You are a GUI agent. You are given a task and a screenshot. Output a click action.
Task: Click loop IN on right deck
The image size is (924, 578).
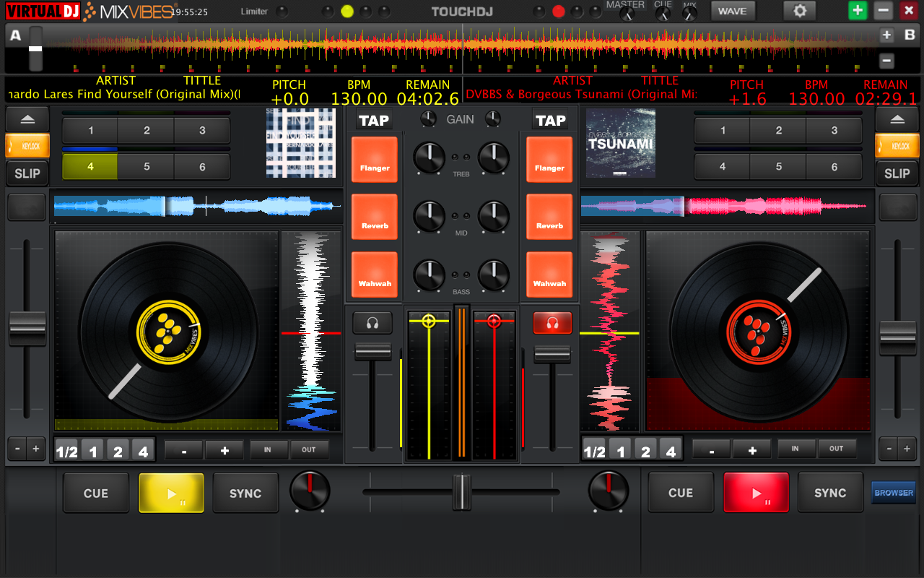tap(796, 449)
